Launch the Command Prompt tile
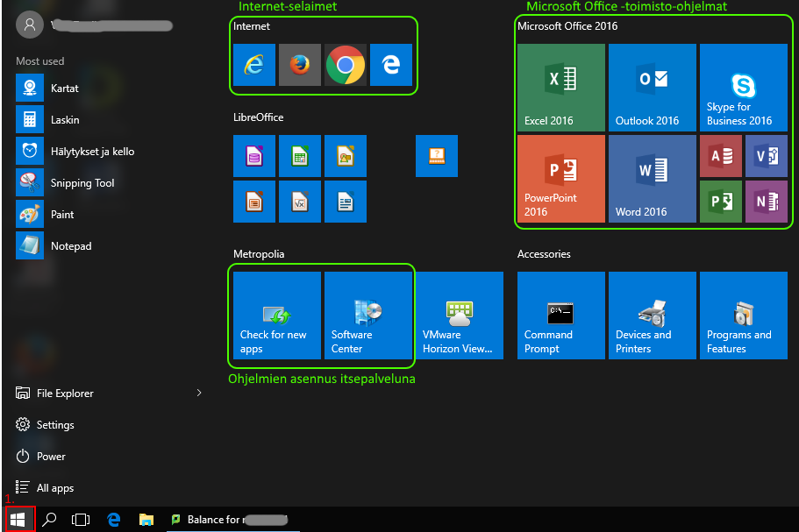This screenshot has height=532, width=799. (x=561, y=316)
